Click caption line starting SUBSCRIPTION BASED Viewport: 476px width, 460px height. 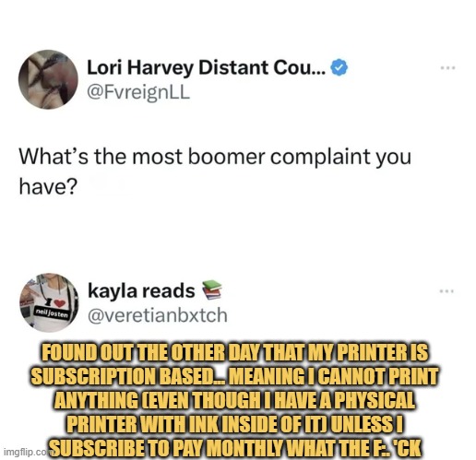pos(234,376)
